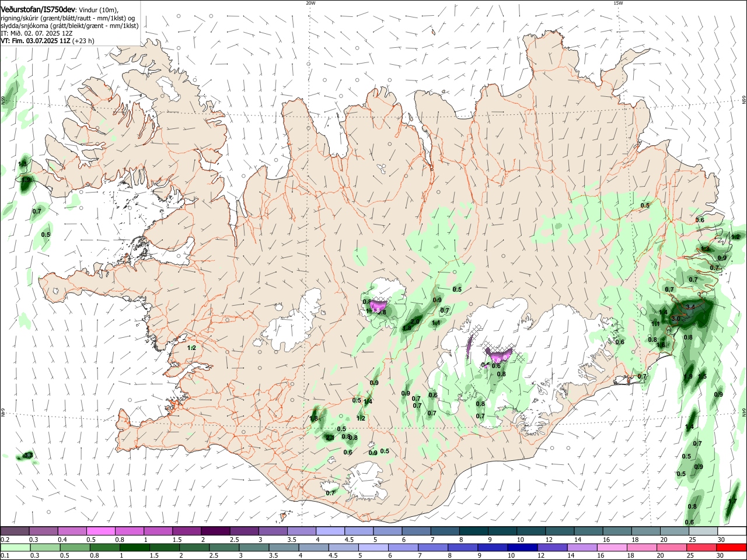Pick the darkest purple 2 swatch in upper legend

pyautogui.click(x=215, y=531)
